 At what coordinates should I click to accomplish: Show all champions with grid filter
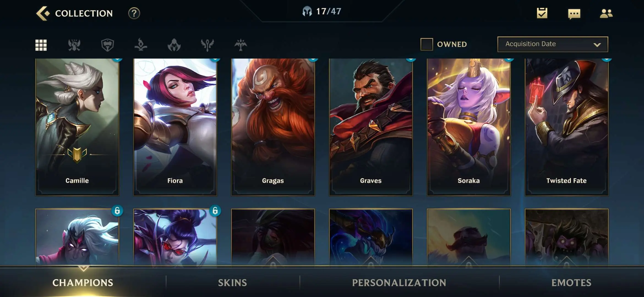(x=41, y=45)
